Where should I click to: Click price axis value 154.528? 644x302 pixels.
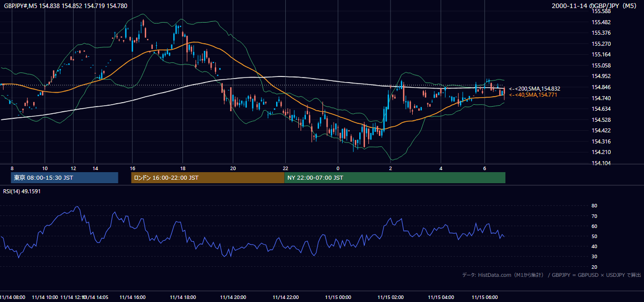(601, 120)
